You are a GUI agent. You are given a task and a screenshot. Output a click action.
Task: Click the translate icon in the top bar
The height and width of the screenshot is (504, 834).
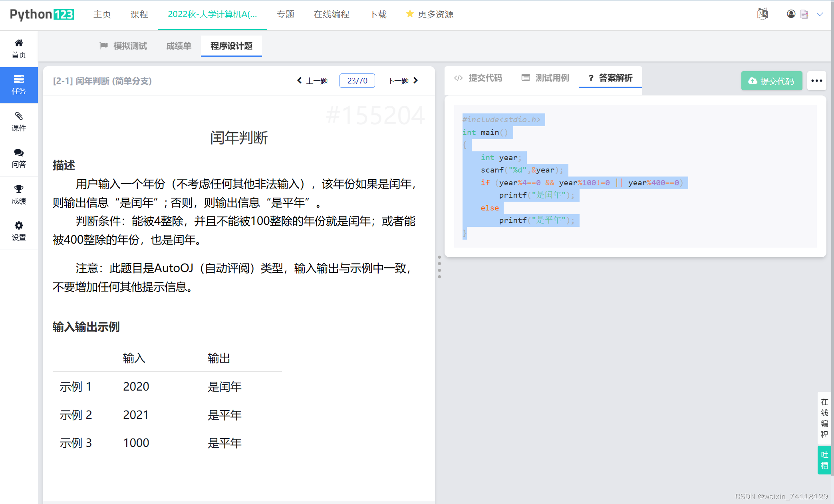click(x=763, y=13)
